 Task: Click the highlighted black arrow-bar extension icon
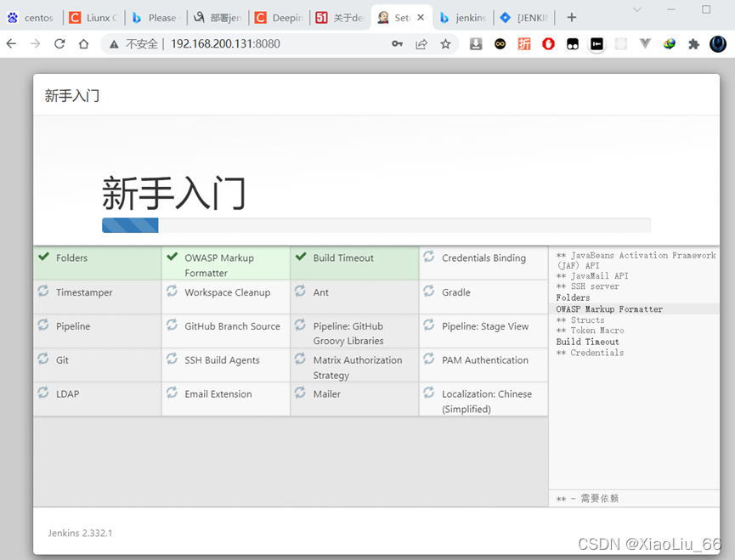596,44
